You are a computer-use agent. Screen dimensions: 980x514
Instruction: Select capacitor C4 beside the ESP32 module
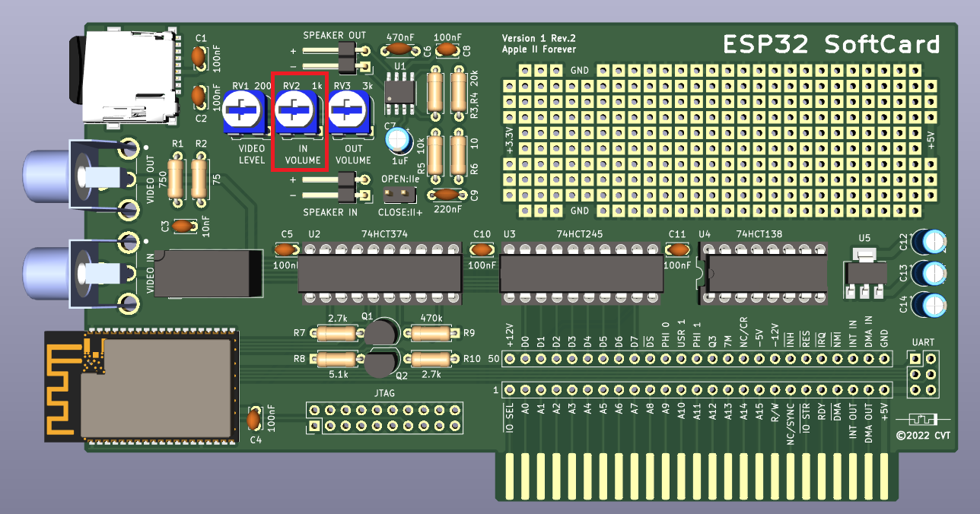[255, 417]
